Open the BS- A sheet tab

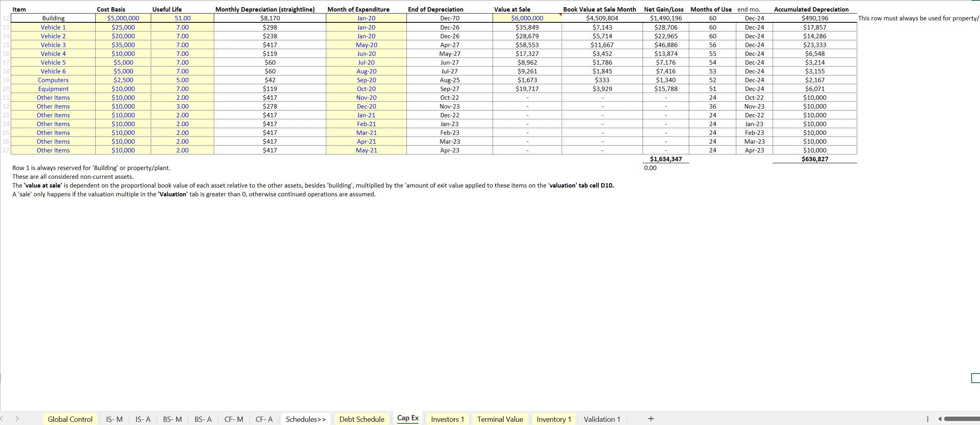pyautogui.click(x=203, y=419)
